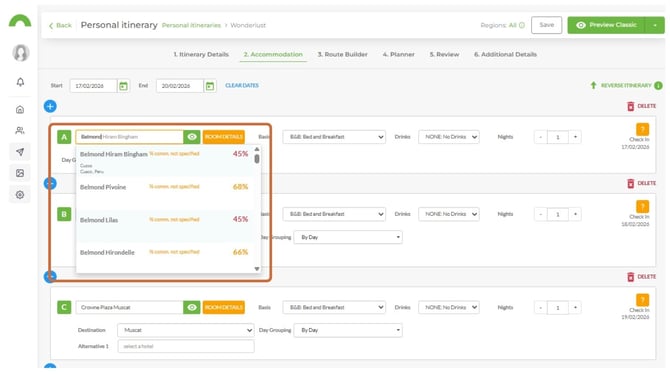Decrease nights in row A
Image resolution: width=670 pixels, height=375 pixels.
(x=541, y=137)
